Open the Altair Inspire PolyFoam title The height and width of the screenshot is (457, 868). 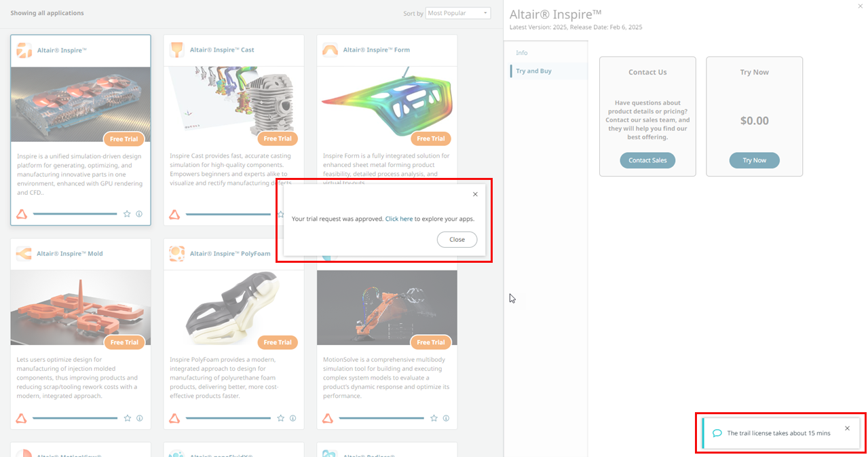(x=230, y=254)
